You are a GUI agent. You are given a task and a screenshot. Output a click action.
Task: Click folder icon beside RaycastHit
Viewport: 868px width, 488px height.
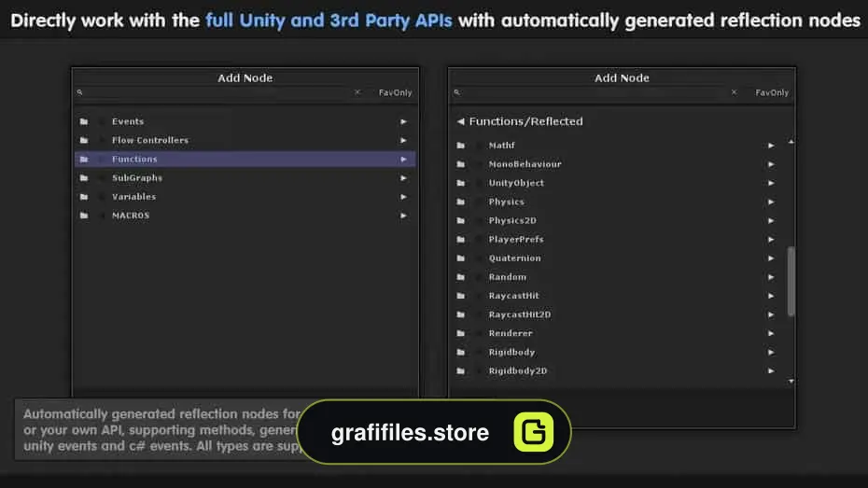pos(460,296)
